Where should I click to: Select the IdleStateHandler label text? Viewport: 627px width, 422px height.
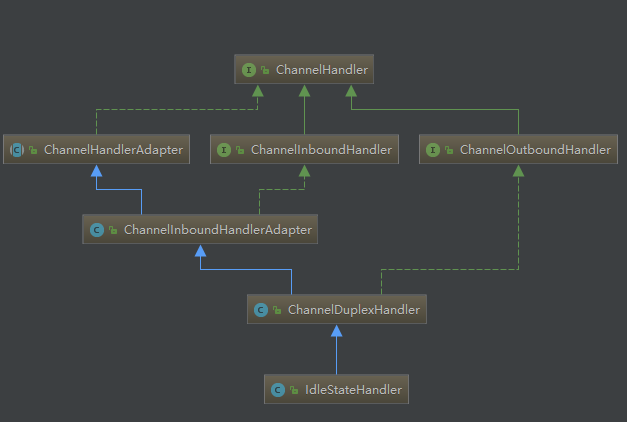pyautogui.click(x=353, y=390)
